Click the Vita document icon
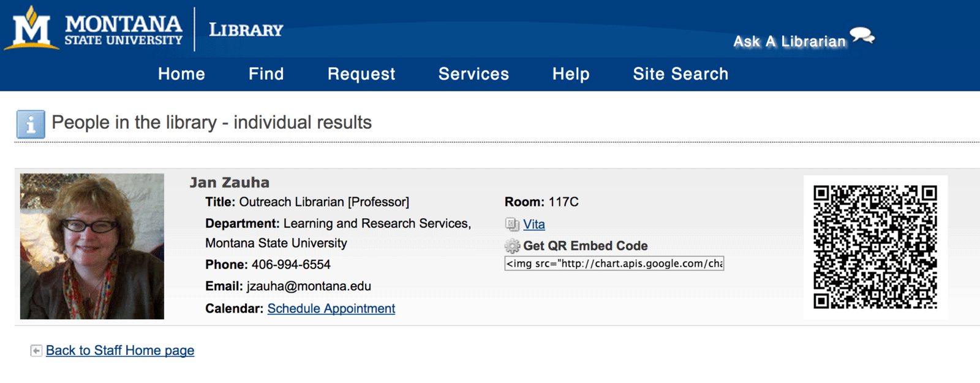Image resolution: width=980 pixels, height=383 pixels. point(512,224)
